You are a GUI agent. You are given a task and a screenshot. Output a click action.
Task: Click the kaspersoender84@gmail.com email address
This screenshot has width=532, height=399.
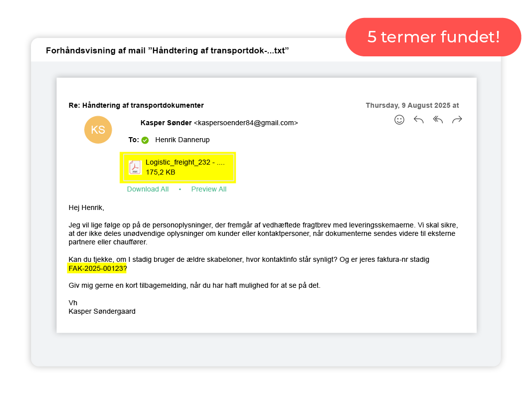coord(246,123)
